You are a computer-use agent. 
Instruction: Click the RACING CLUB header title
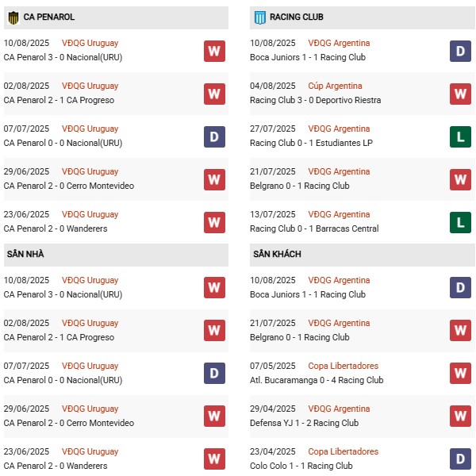(x=296, y=17)
